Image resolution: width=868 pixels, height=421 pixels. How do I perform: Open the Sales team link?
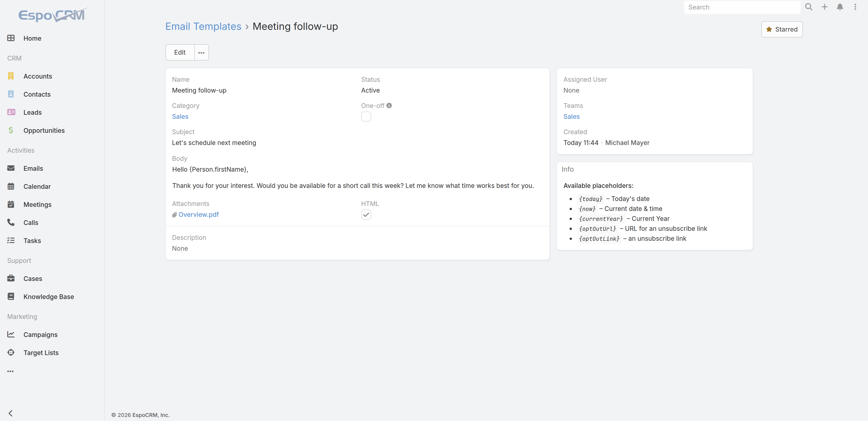[571, 117]
